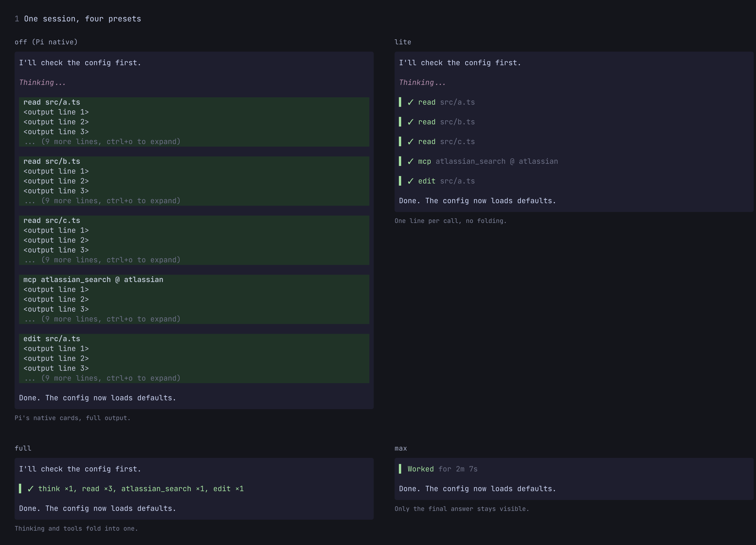Image resolution: width=756 pixels, height=545 pixels.
Task: Click 'Done. The config now loads defaults.' in lite
Action: (x=477, y=201)
